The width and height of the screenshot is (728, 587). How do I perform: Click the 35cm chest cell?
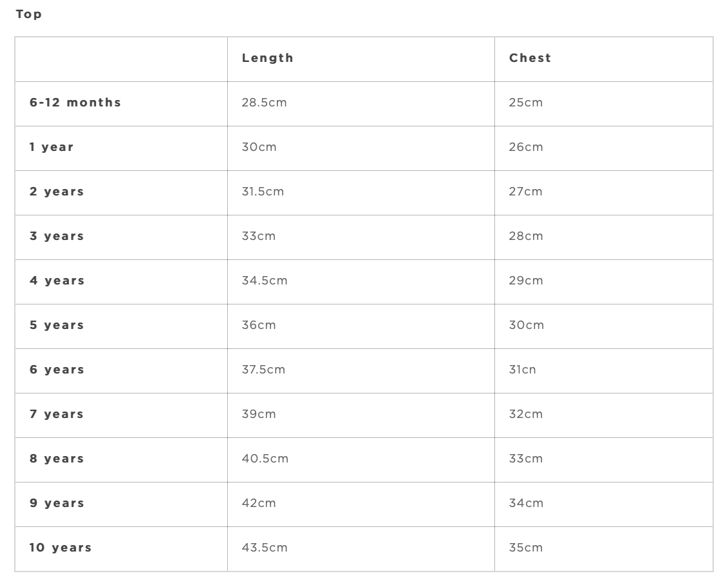coord(525,548)
